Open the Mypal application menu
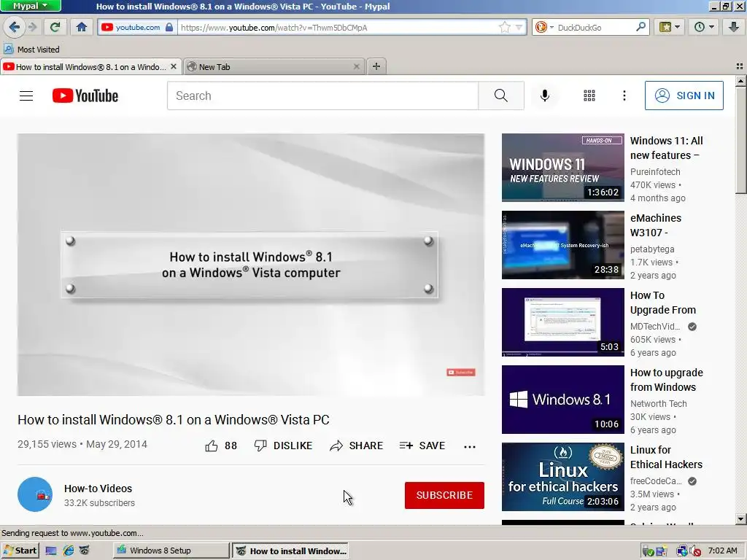747x560 pixels. pyautogui.click(x=31, y=6)
